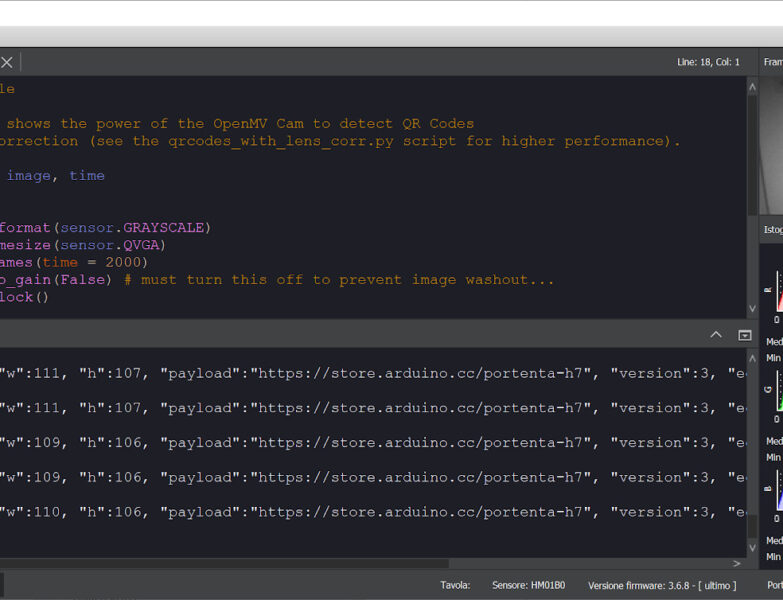
Task: Click the Versione firmware 3.6.8 label
Action: [661, 585]
